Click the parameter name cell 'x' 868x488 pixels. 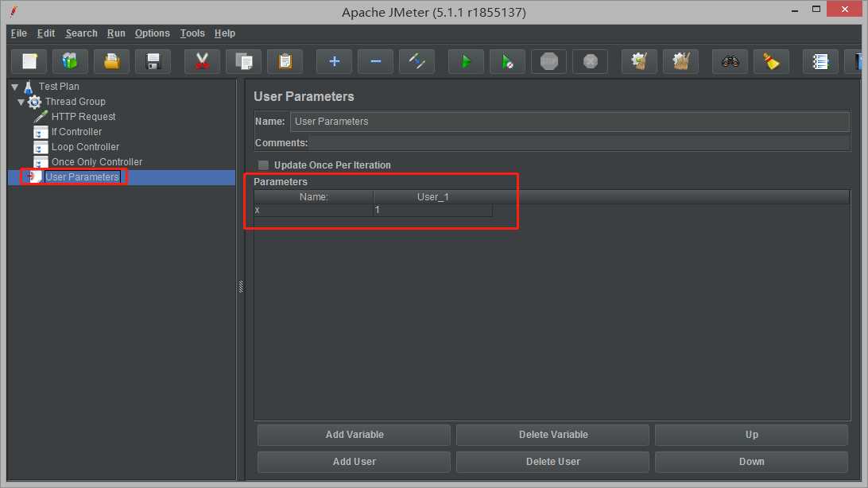pos(313,211)
